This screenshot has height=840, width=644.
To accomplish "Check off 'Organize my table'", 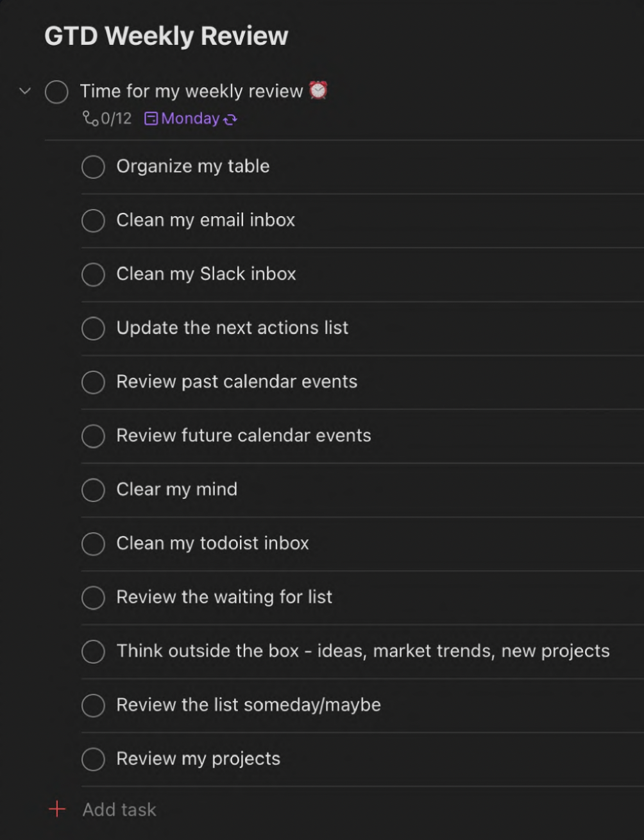I will coord(93,167).
